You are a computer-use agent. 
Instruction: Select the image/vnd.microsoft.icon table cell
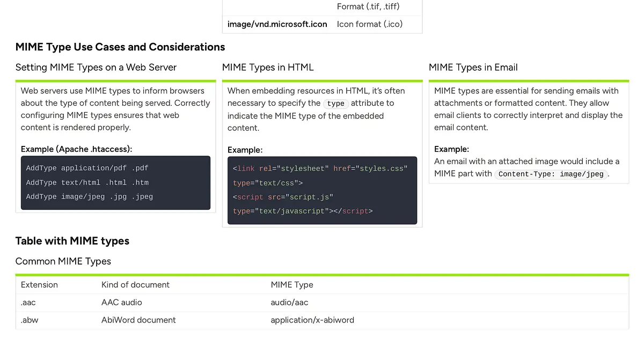[276, 24]
